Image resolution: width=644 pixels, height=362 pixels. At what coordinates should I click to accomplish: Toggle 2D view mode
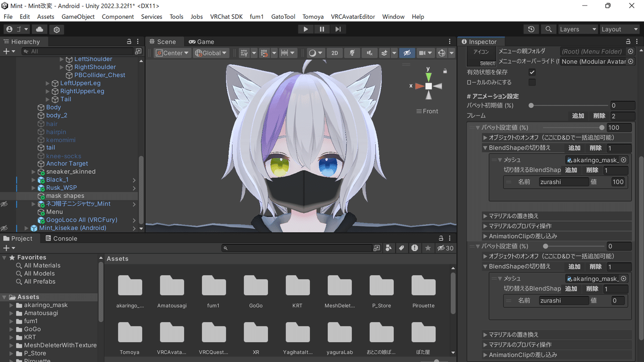pyautogui.click(x=334, y=53)
